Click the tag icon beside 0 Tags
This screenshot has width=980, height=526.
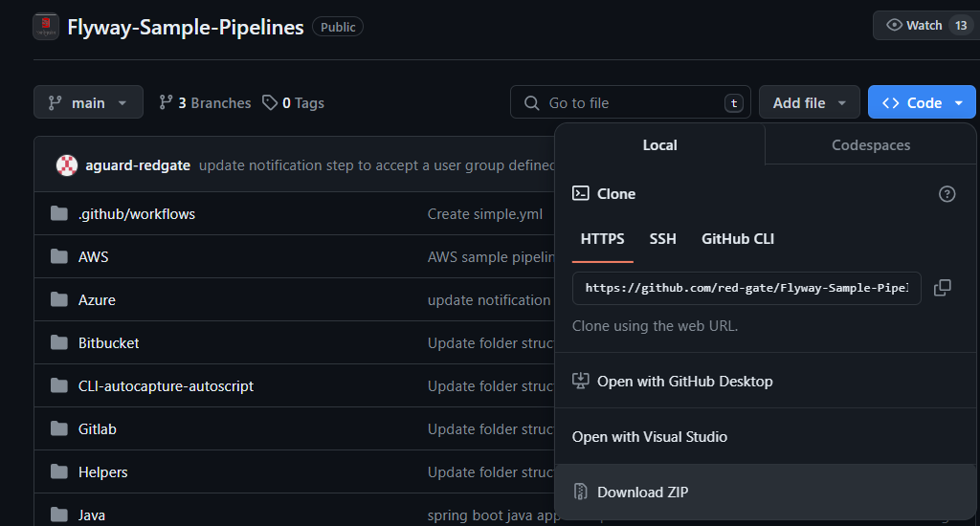(269, 102)
